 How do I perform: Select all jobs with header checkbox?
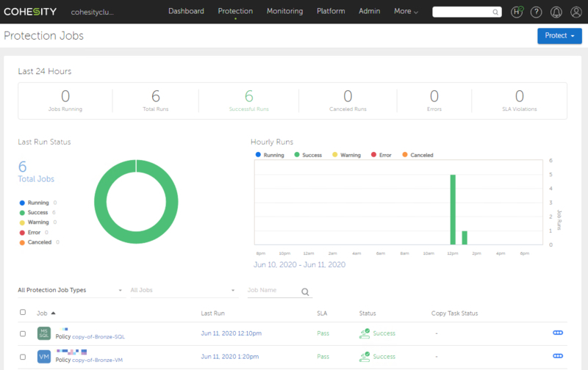tap(23, 312)
